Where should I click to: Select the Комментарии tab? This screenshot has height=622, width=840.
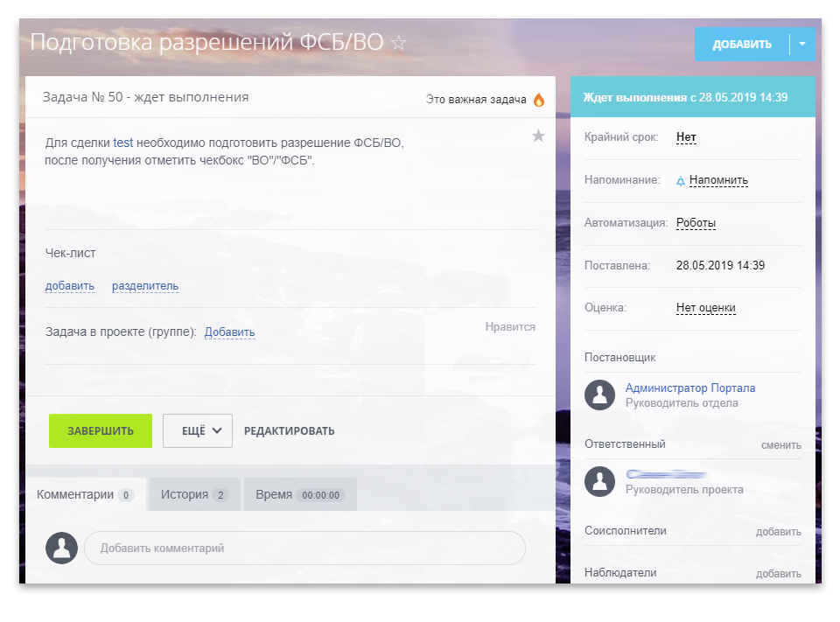pos(85,494)
